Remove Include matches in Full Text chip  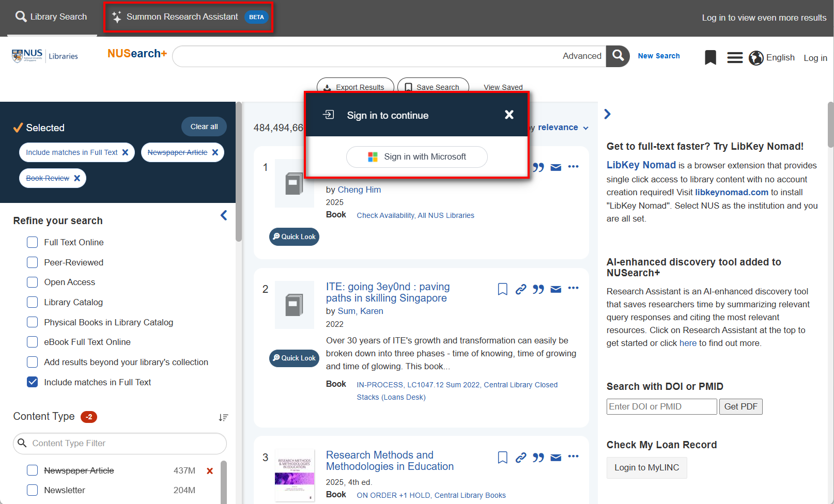click(x=125, y=152)
